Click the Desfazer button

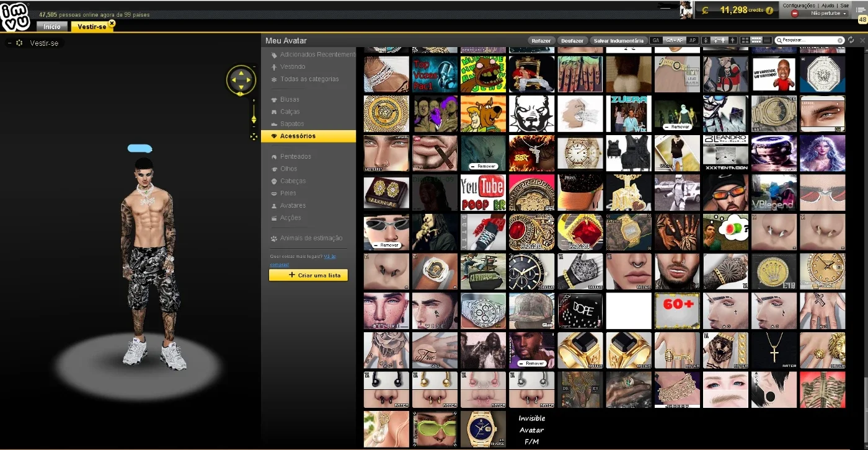572,41
